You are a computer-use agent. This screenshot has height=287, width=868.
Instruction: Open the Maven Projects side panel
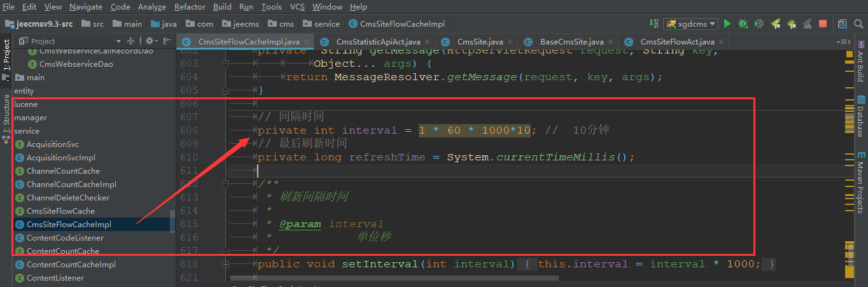pos(860,182)
